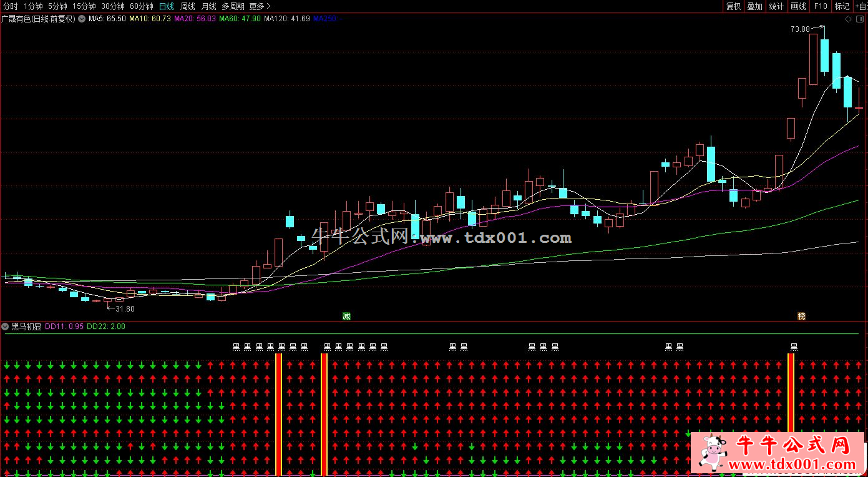
Task: Click the orange 榜 marker below chart
Action: point(801,317)
